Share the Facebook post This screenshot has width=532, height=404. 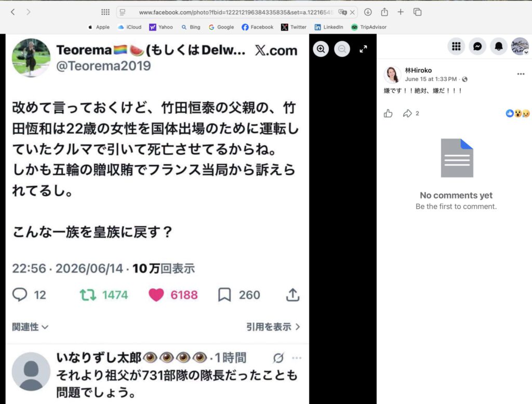407,113
